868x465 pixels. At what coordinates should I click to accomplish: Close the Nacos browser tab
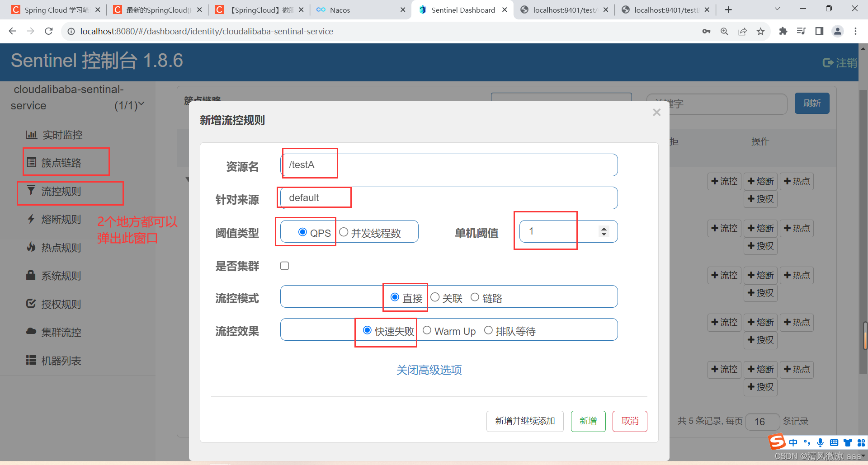403,10
